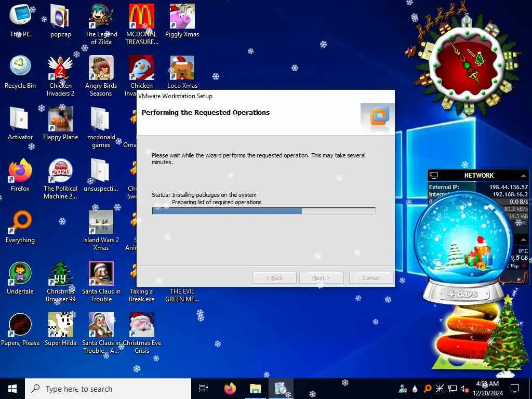Select the Angry Birds Seasons icon

101,75
